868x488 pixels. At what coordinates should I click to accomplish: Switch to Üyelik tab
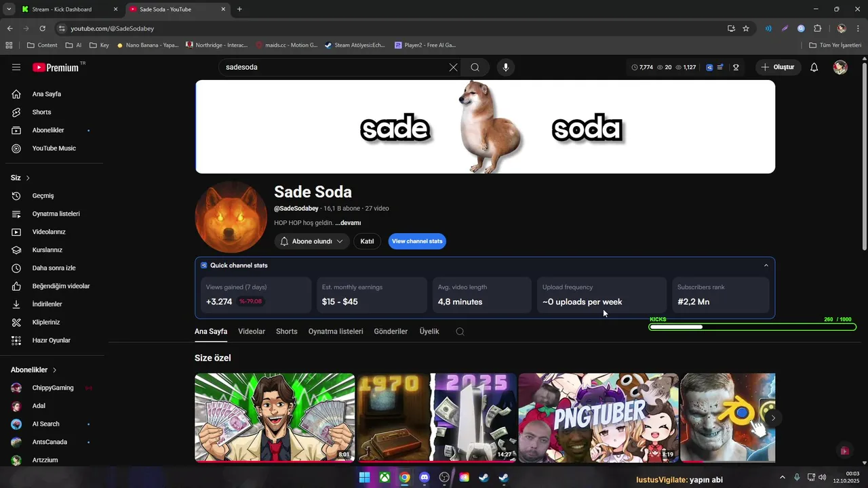[429, 331]
